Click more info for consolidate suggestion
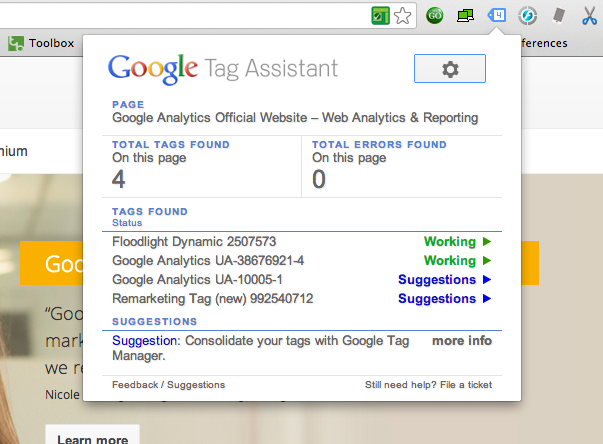 (462, 341)
